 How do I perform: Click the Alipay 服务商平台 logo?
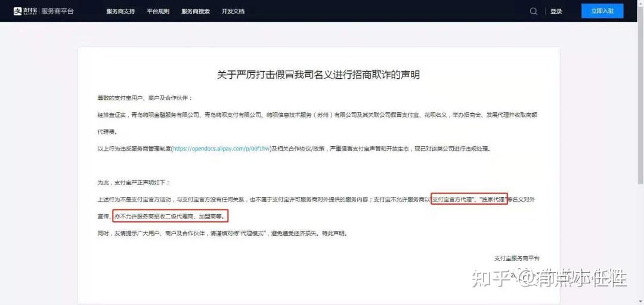tap(44, 11)
